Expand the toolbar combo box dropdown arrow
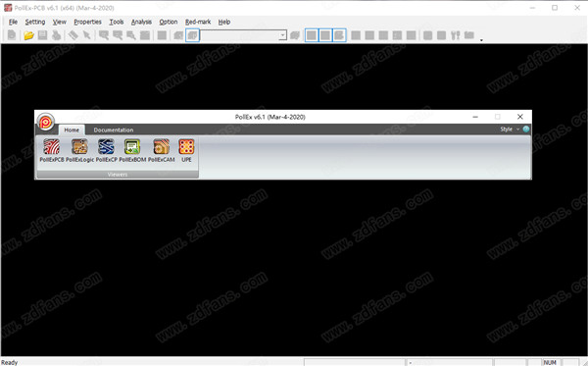This screenshot has width=588, height=366. point(282,35)
